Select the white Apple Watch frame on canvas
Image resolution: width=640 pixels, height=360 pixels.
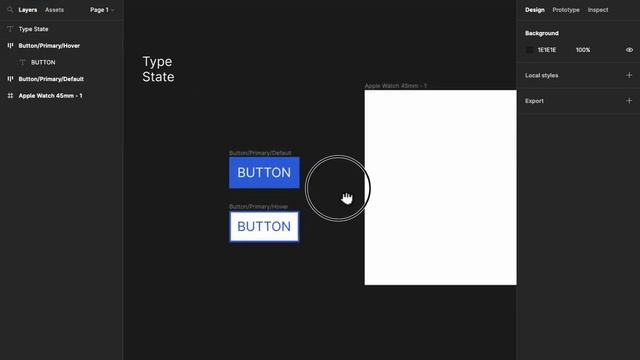tap(440, 187)
